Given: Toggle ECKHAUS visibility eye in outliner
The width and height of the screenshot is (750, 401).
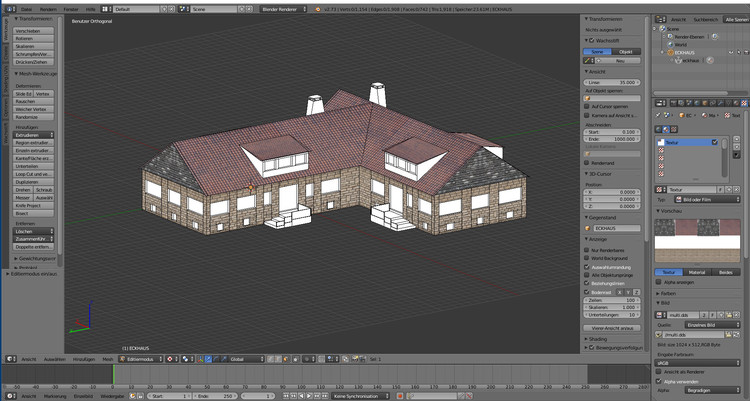Looking at the screenshot, I should pyautogui.click(x=730, y=53).
